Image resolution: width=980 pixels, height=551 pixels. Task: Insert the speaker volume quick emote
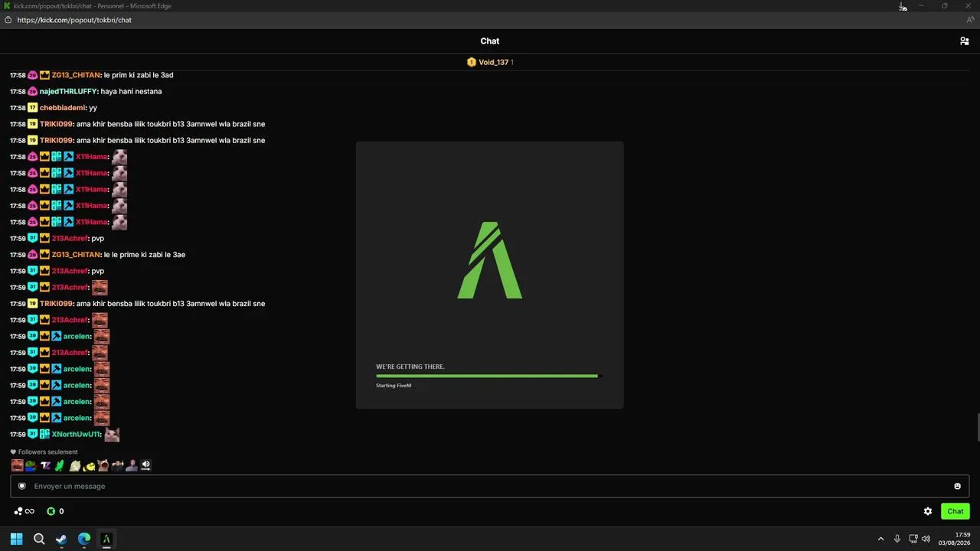pos(145,465)
